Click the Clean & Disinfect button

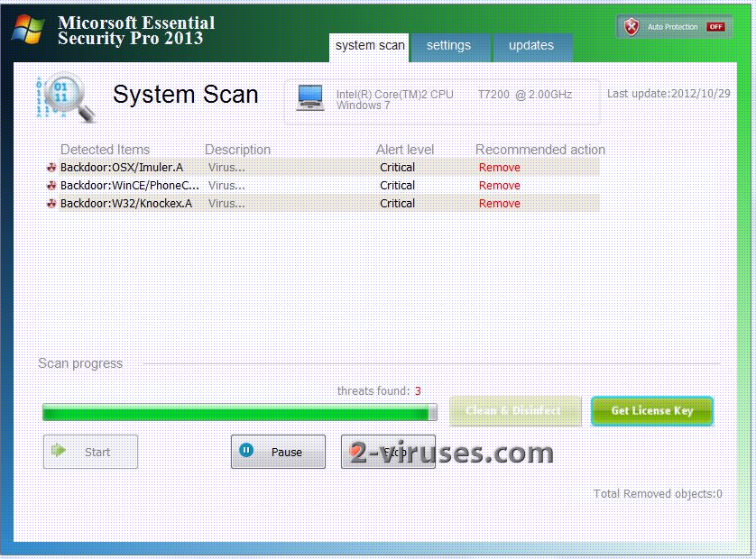click(x=515, y=411)
